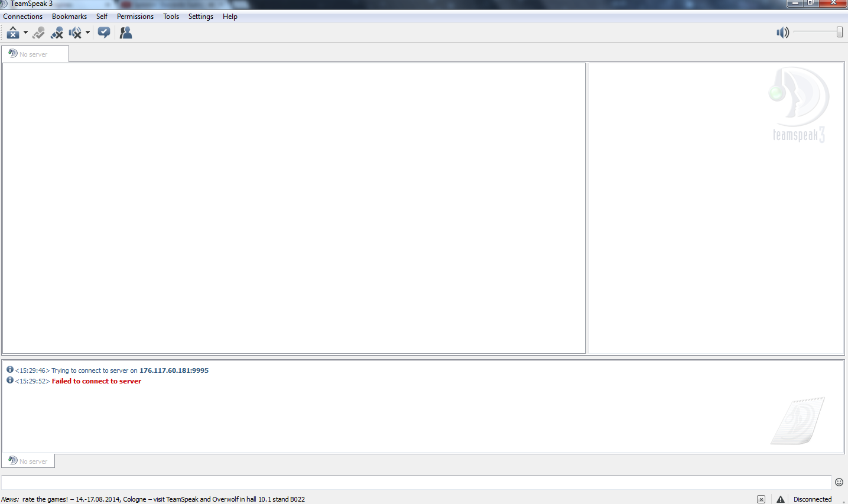The height and width of the screenshot is (504, 848).
Task: Select the top No server tab
Action: pyautogui.click(x=35, y=54)
